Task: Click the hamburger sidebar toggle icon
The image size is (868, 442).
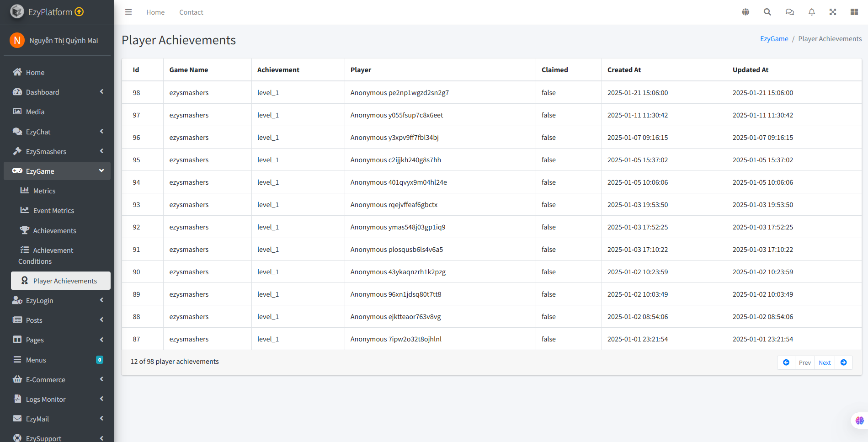Action: coord(128,12)
